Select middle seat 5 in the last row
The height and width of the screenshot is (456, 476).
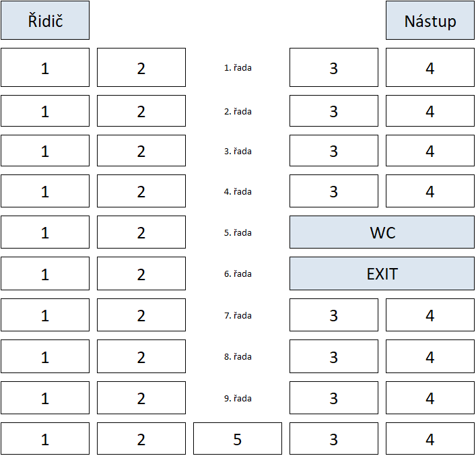pos(238,438)
